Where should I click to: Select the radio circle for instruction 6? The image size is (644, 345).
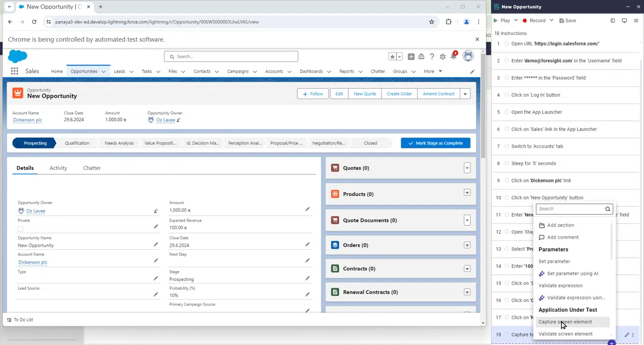pyautogui.click(x=507, y=129)
